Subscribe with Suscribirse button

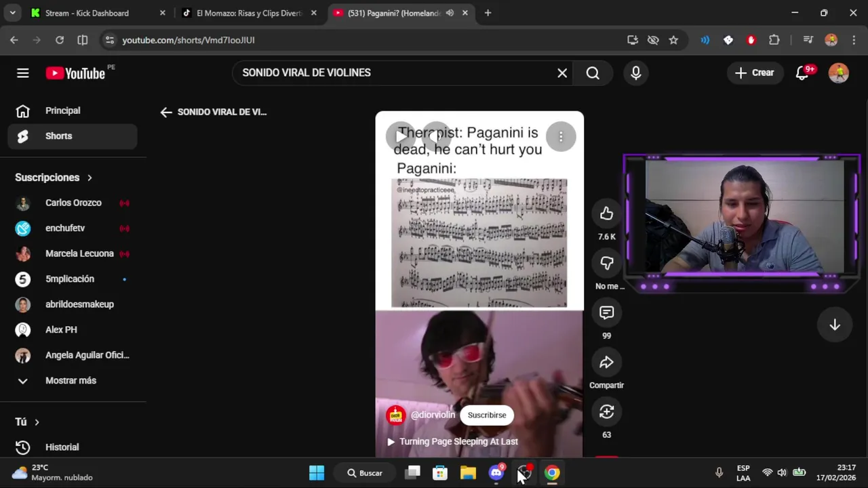[x=487, y=415]
